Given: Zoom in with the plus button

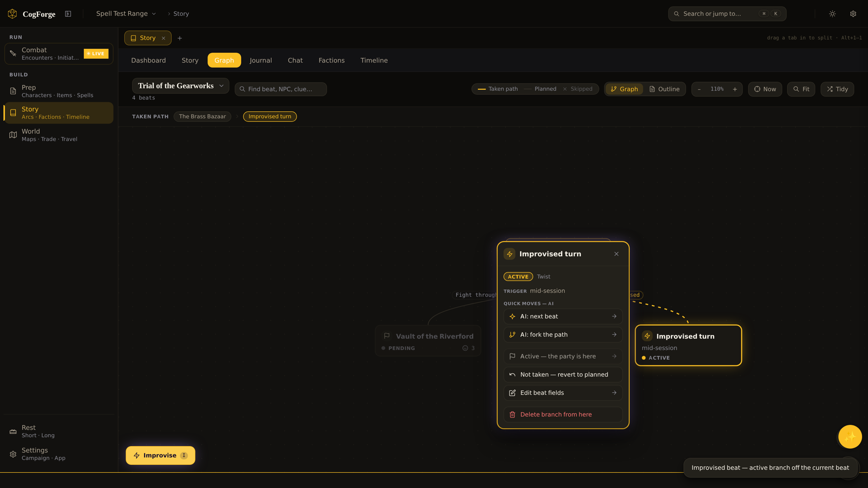Looking at the screenshot, I should [735, 89].
